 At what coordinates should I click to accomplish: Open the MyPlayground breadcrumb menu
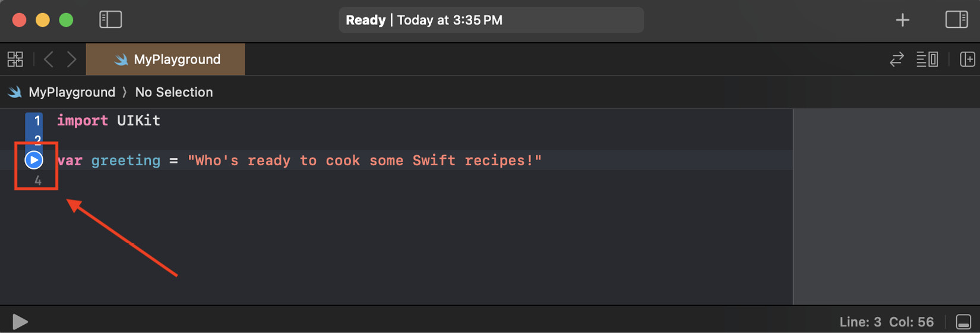point(71,92)
